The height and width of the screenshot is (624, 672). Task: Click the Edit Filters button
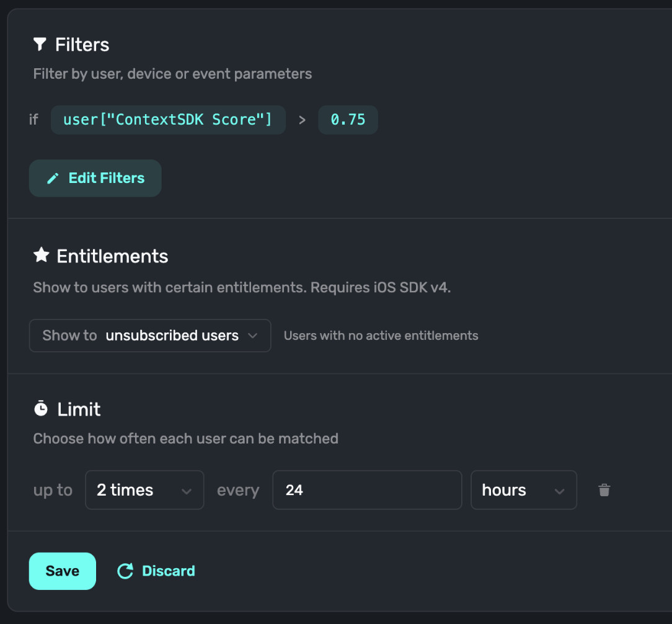pos(95,178)
